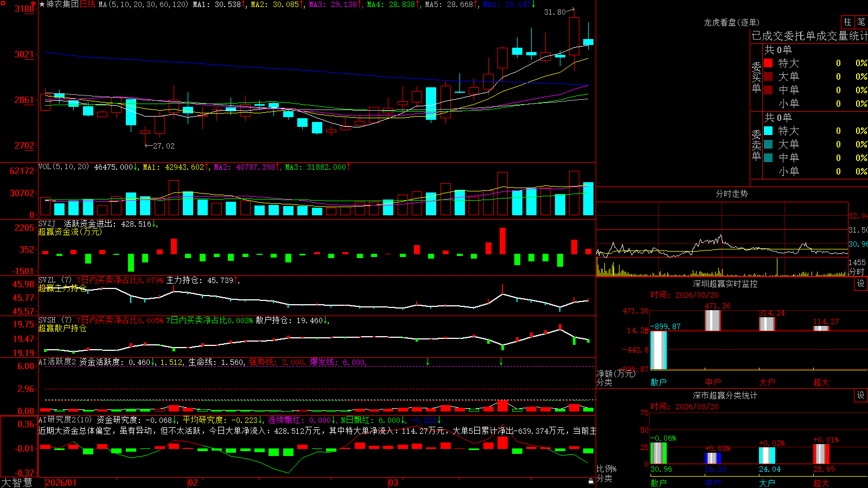Open 设 settings for 深市超赢分类统计
Image resolution: width=868 pixels, height=488 pixels.
click(861, 395)
